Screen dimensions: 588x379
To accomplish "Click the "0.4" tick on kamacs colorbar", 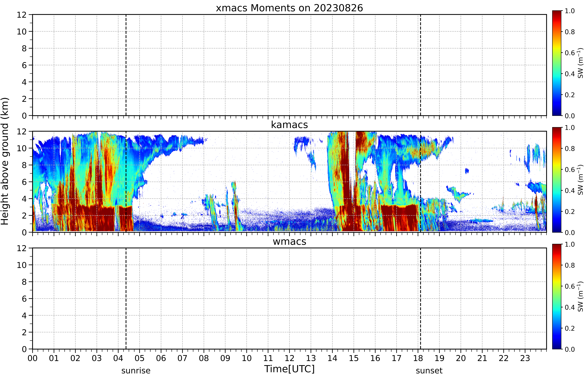I will [570, 191].
